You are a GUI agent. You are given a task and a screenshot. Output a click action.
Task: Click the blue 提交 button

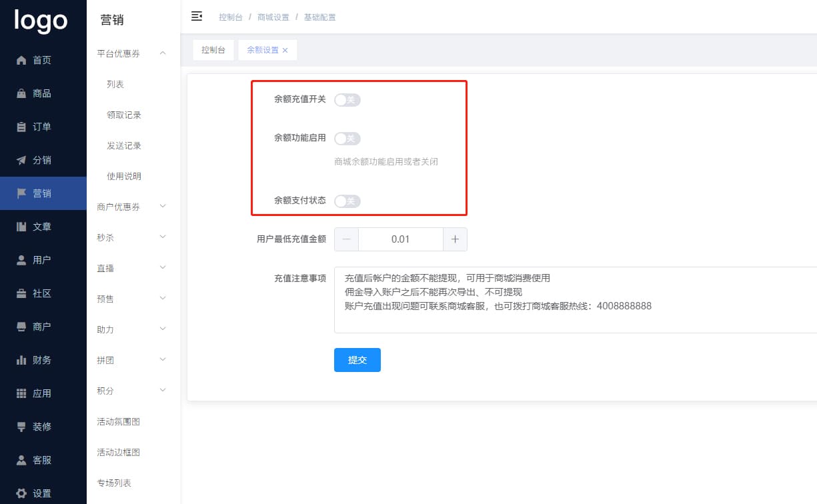coord(357,360)
